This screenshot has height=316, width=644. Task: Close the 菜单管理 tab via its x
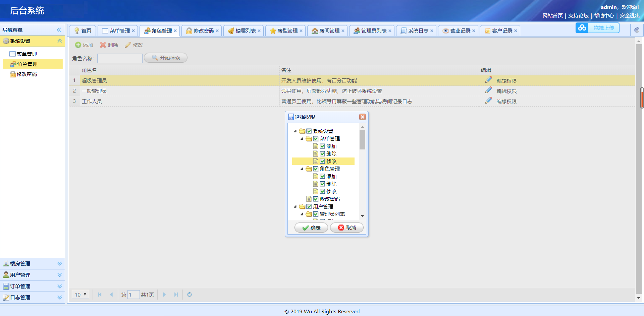133,30
